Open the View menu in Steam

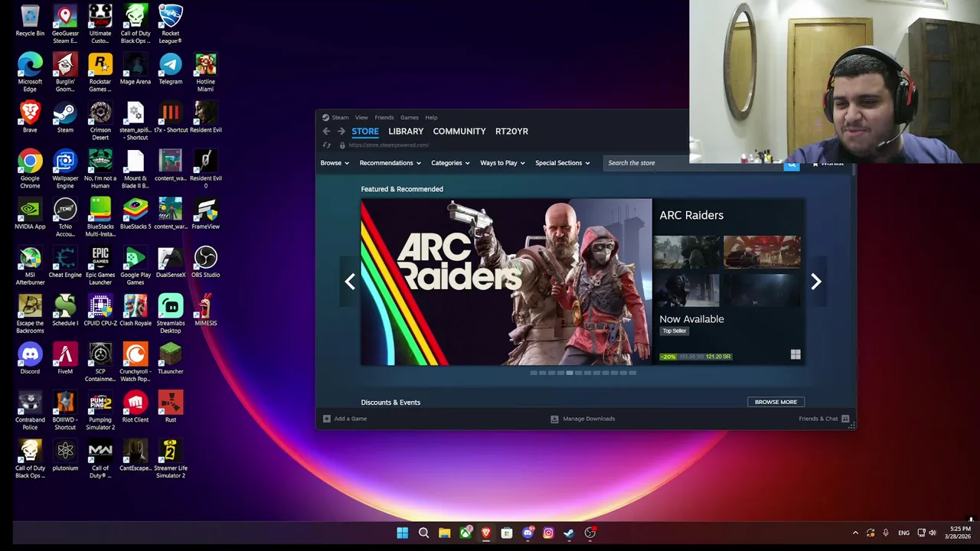(361, 118)
